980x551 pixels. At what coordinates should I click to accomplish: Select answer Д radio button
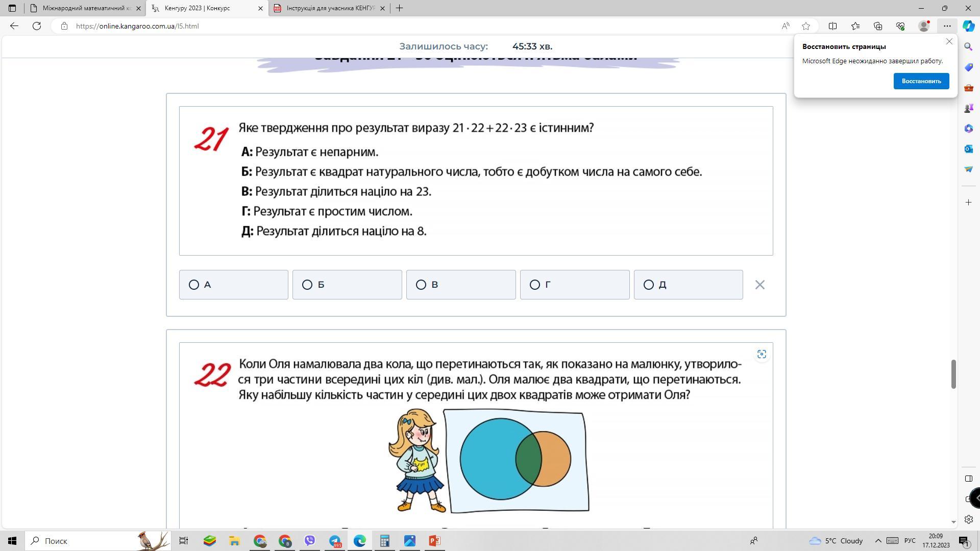649,285
